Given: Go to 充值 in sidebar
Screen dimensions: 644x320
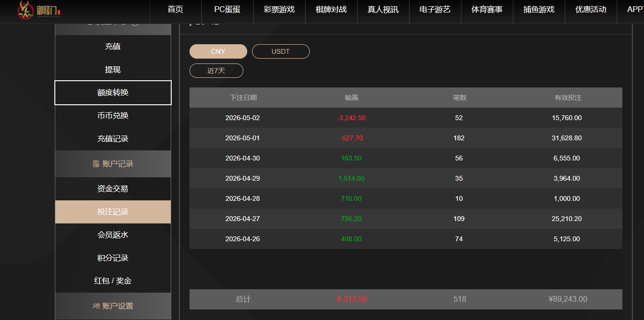Looking at the screenshot, I should point(113,47).
